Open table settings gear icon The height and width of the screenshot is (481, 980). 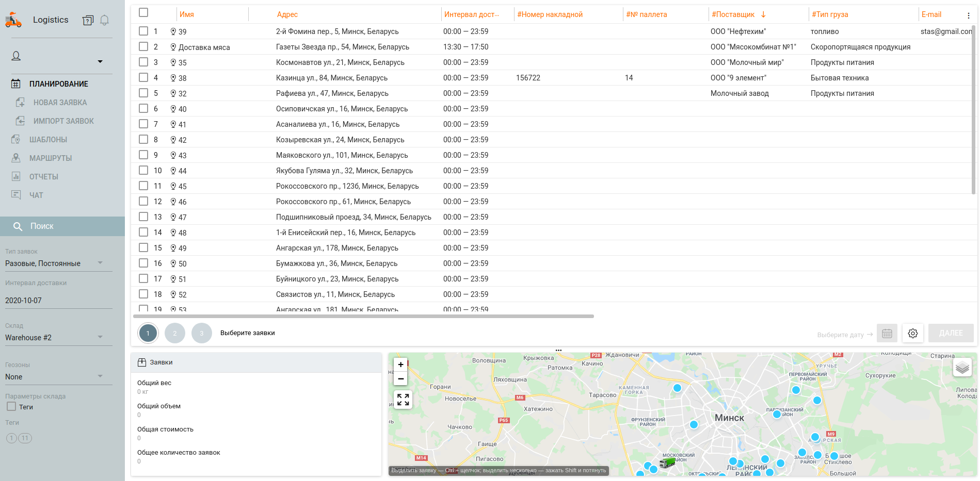(912, 334)
